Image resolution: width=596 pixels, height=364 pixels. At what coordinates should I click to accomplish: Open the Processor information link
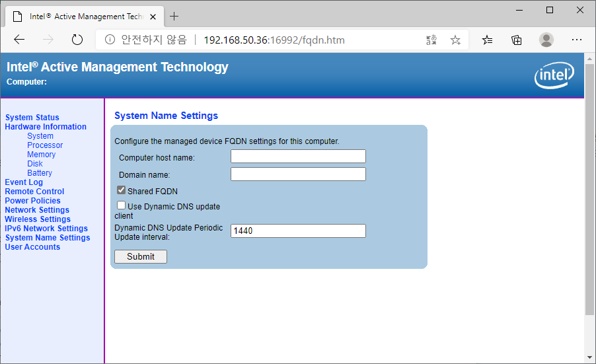(x=45, y=145)
